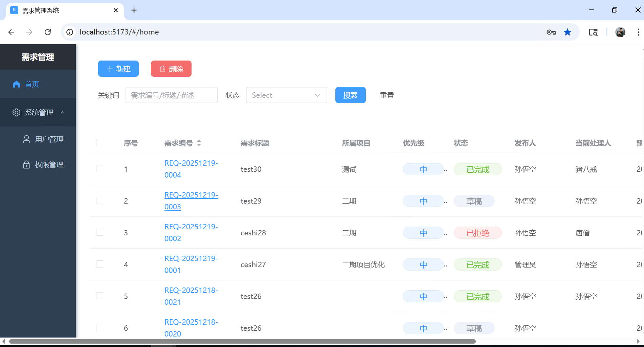Go back using the browser back arrow
Image resolution: width=644 pixels, height=347 pixels.
point(11,32)
